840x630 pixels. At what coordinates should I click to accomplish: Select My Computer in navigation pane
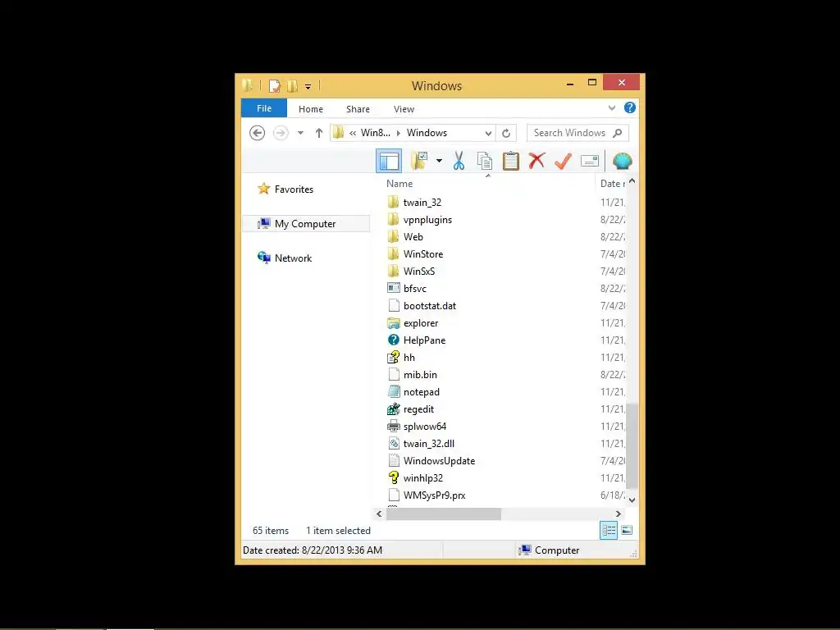pos(305,223)
